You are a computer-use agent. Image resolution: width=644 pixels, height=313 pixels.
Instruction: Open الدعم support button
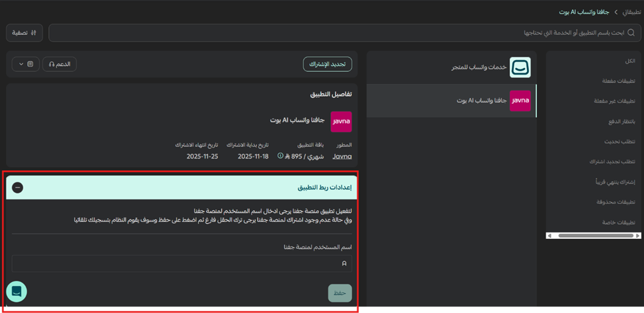pos(59,64)
